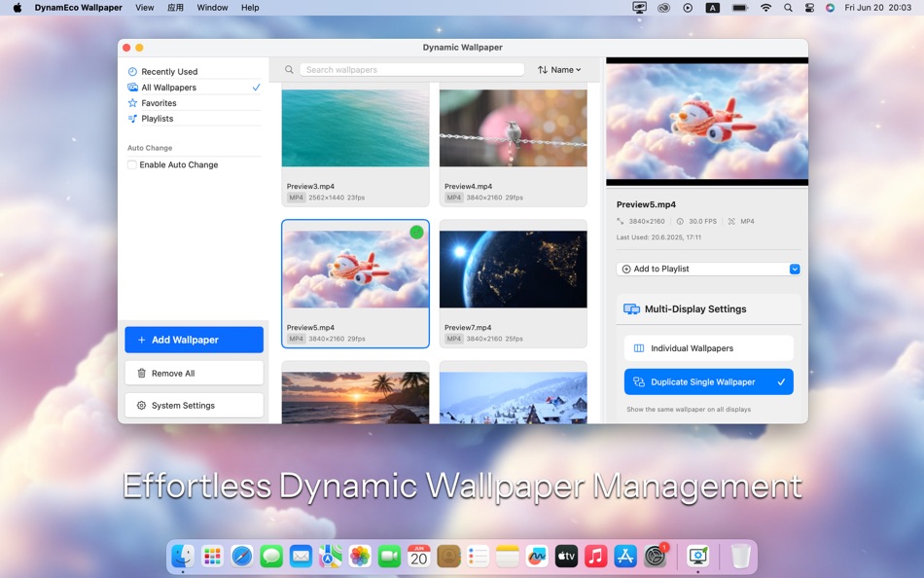Open Messages from the Dock
The height and width of the screenshot is (578, 924).
(x=271, y=556)
